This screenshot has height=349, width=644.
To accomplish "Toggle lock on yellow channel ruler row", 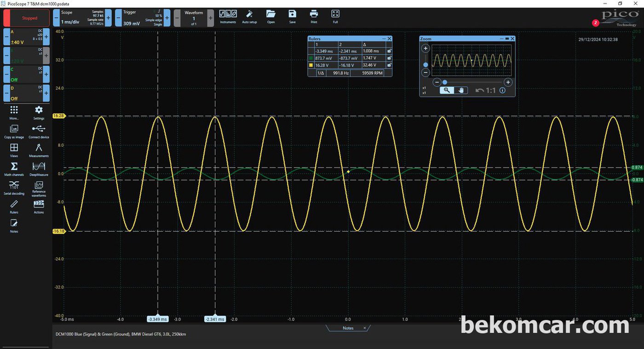I will point(389,65).
